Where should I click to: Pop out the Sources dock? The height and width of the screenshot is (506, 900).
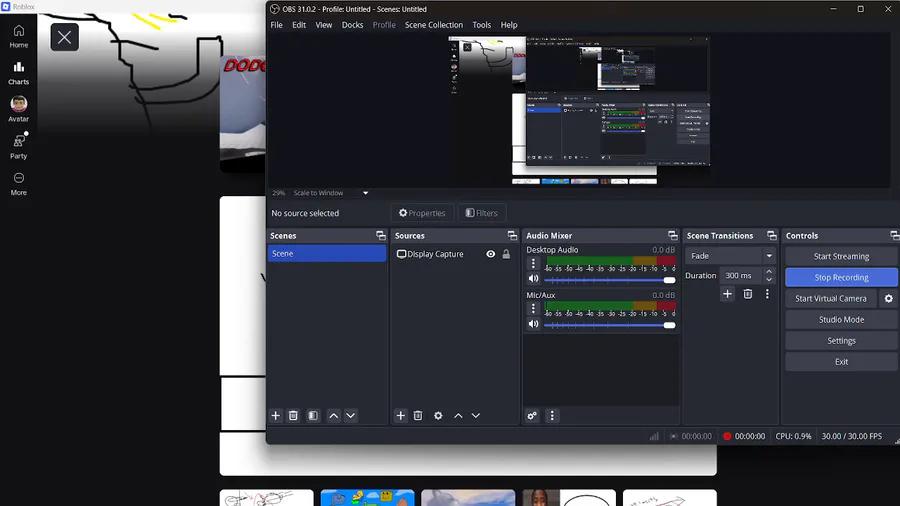[512, 235]
